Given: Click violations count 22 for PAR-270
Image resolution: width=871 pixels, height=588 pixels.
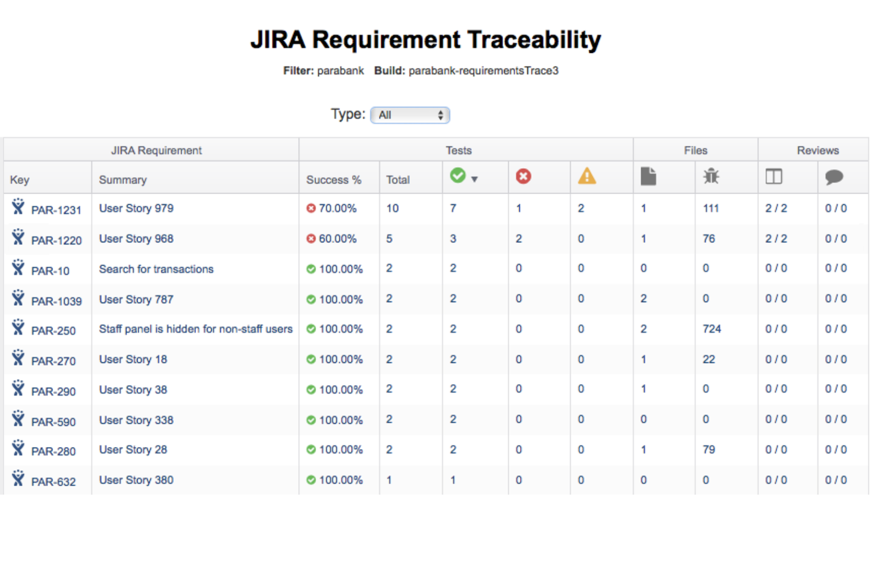Looking at the screenshot, I should [x=709, y=360].
